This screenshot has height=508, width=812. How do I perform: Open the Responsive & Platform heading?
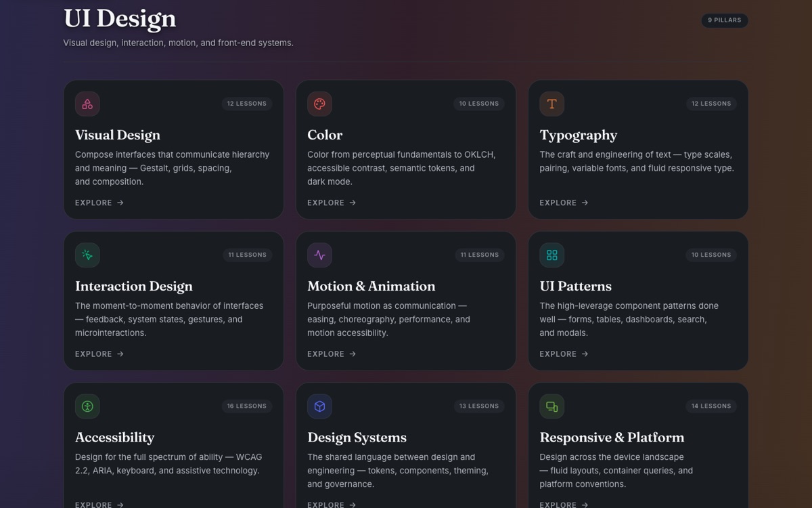(612, 438)
